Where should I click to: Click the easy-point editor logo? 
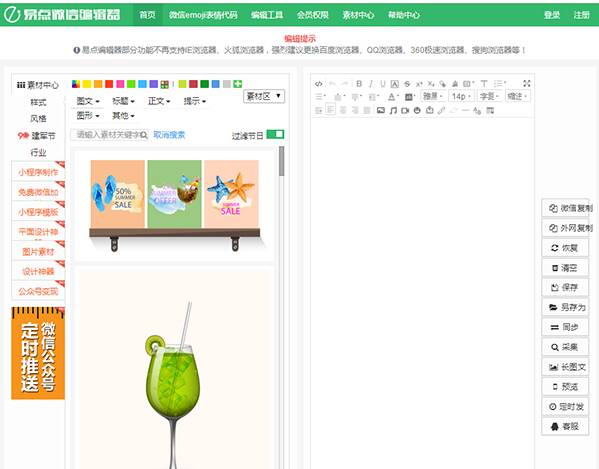point(62,14)
